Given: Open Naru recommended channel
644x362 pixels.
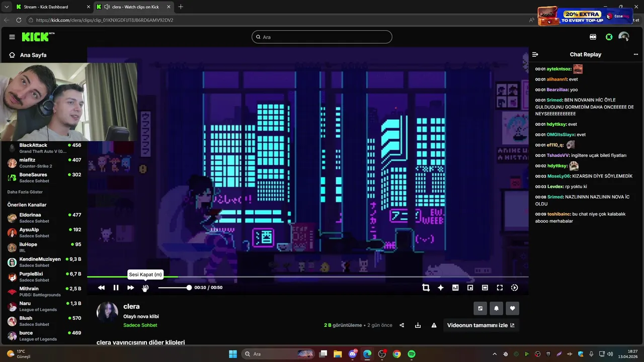Looking at the screenshot, I should [44, 306].
